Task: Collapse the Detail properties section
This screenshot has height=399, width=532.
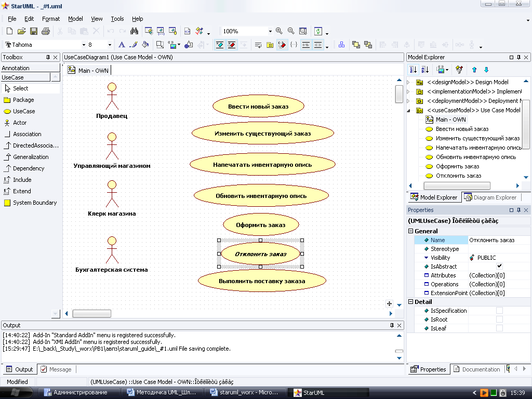Action: (410, 302)
